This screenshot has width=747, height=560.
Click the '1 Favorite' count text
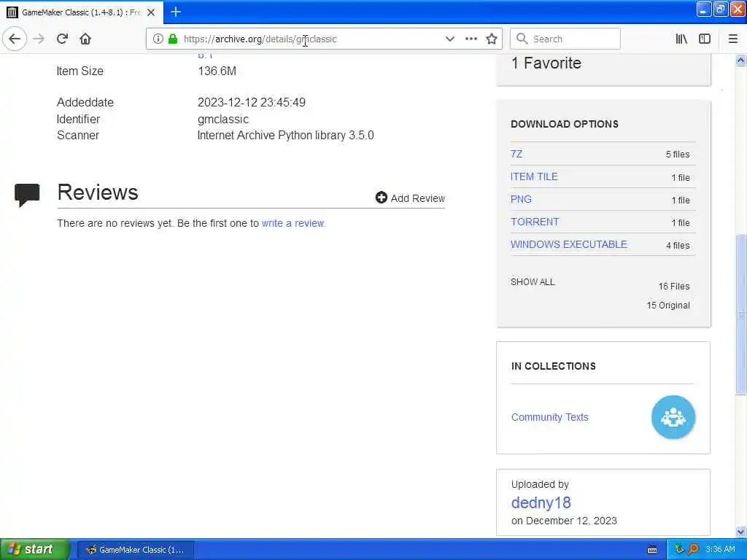(x=546, y=63)
